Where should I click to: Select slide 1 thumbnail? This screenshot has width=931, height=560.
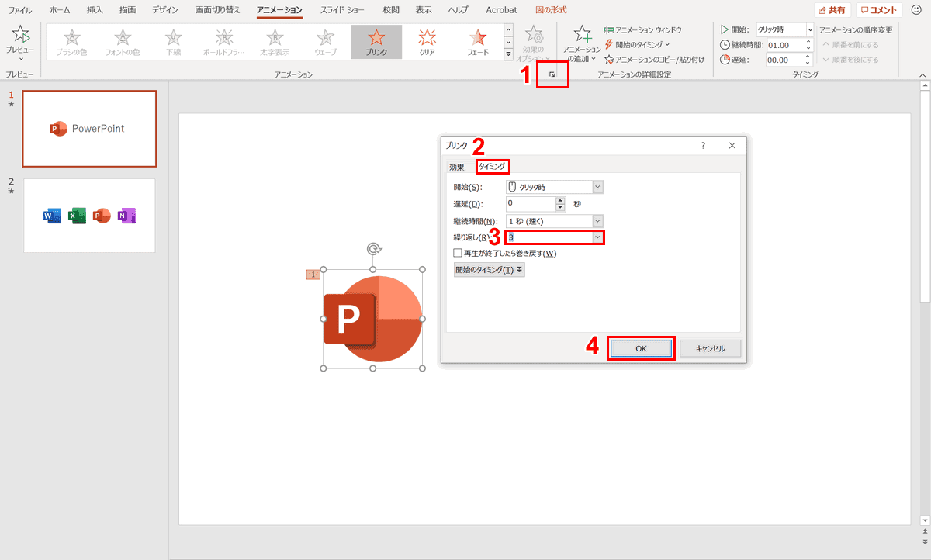(89, 129)
